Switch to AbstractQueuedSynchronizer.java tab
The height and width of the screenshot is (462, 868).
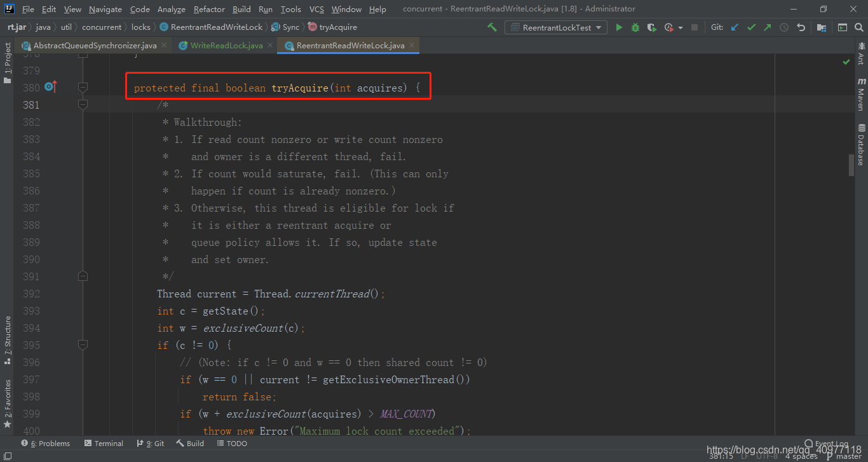point(94,46)
